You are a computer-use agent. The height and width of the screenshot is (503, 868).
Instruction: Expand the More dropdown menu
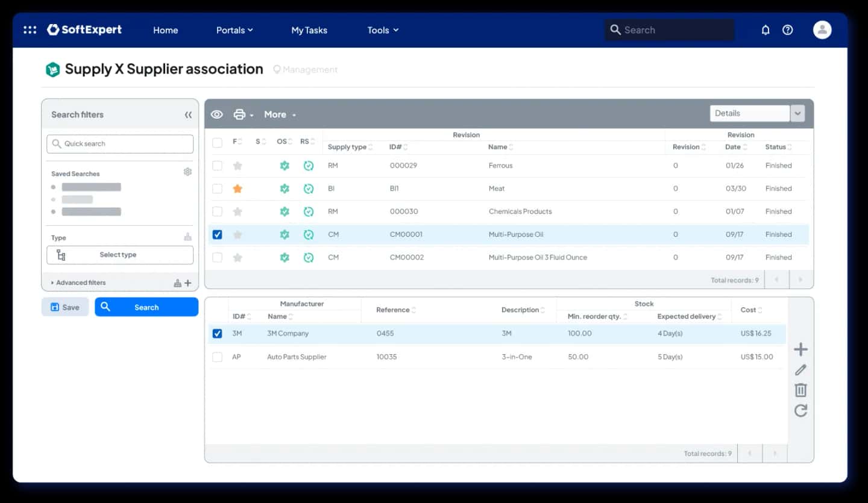280,114
